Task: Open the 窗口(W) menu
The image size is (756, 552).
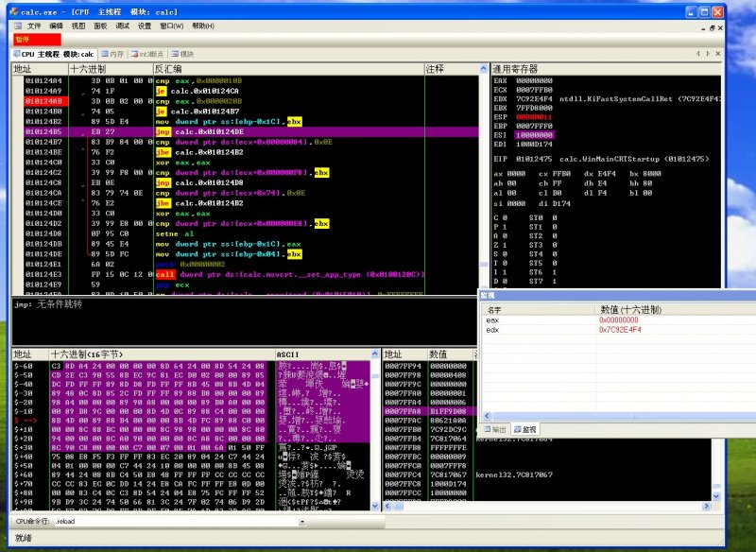Action: point(172,26)
